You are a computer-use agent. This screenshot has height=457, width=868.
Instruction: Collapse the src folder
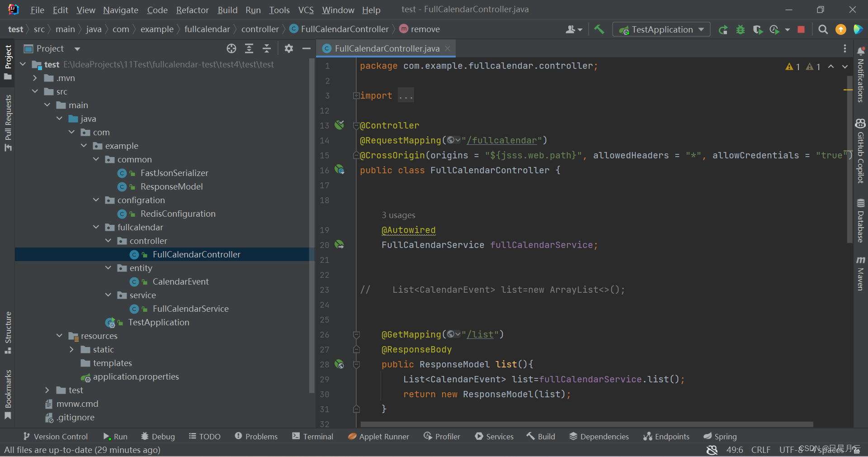pos(35,91)
